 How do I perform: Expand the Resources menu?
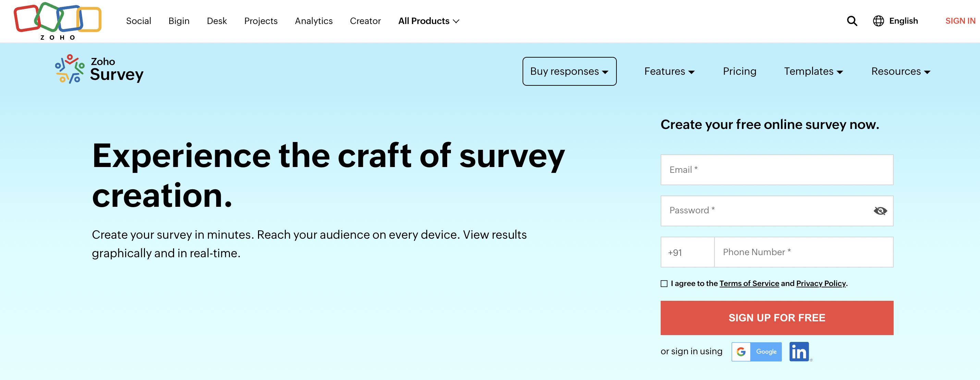(901, 71)
